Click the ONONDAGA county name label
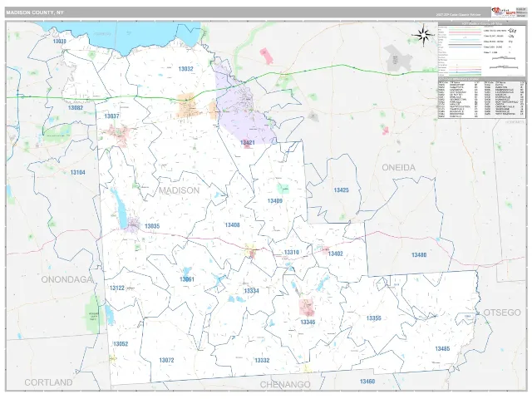Image resolution: width=532 pixels, height=399 pixels. (66, 279)
